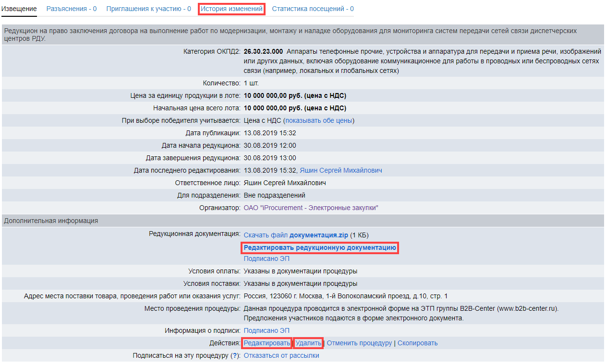Image resolution: width=606 pixels, height=364 pixels.
Task: Click the показывать обе цены link
Action: point(319,120)
